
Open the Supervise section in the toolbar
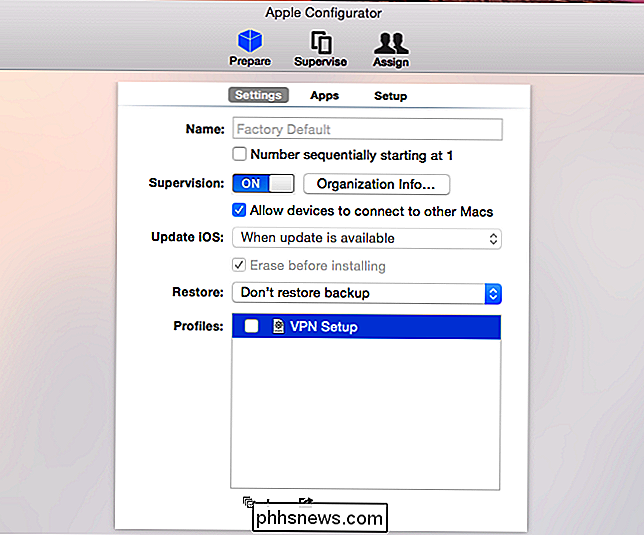[x=320, y=48]
